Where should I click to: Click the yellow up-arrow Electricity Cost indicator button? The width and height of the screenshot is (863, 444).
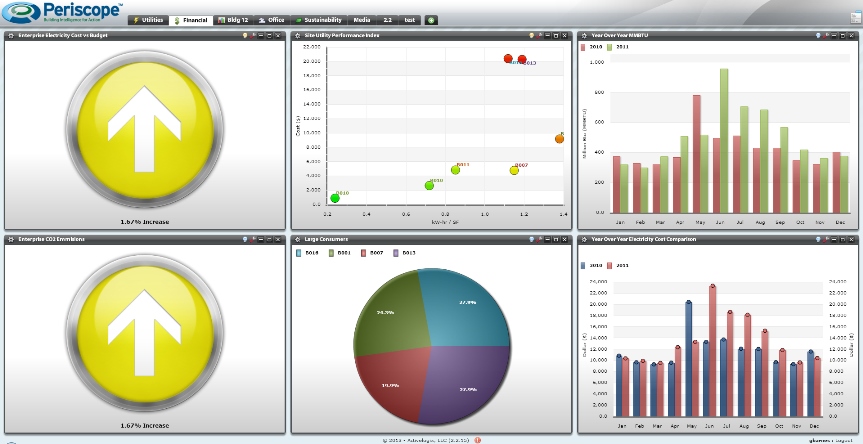(x=144, y=129)
